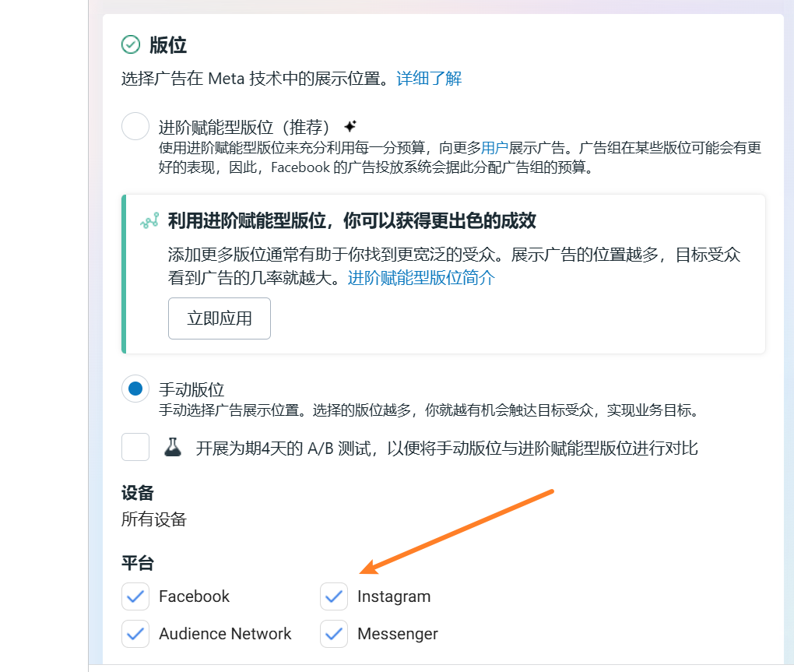Click the teal graph icon in the tip card
This screenshot has height=672, width=794.
pos(149,221)
